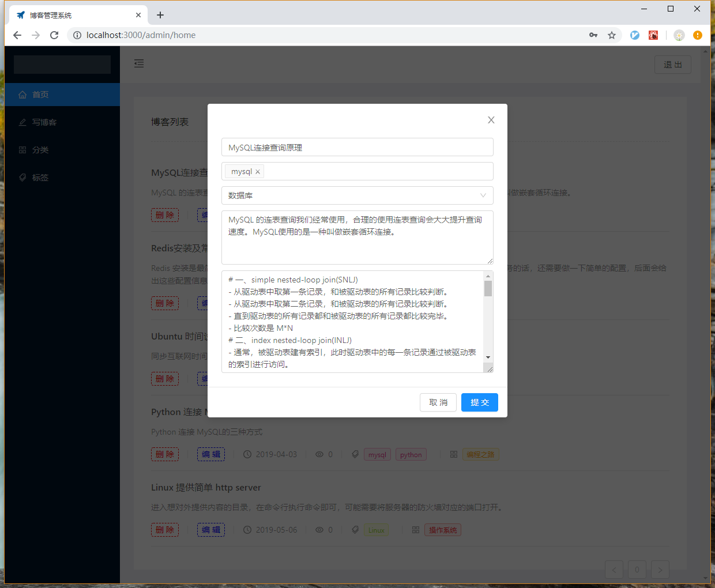Click the 2019-04-03 date text
715x588 pixels.
pos(276,454)
